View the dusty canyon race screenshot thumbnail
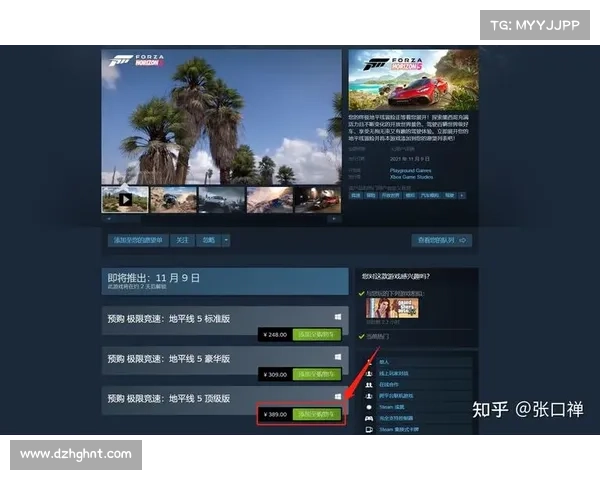The height and width of the screenshot is (480, 600). [269, 199]
